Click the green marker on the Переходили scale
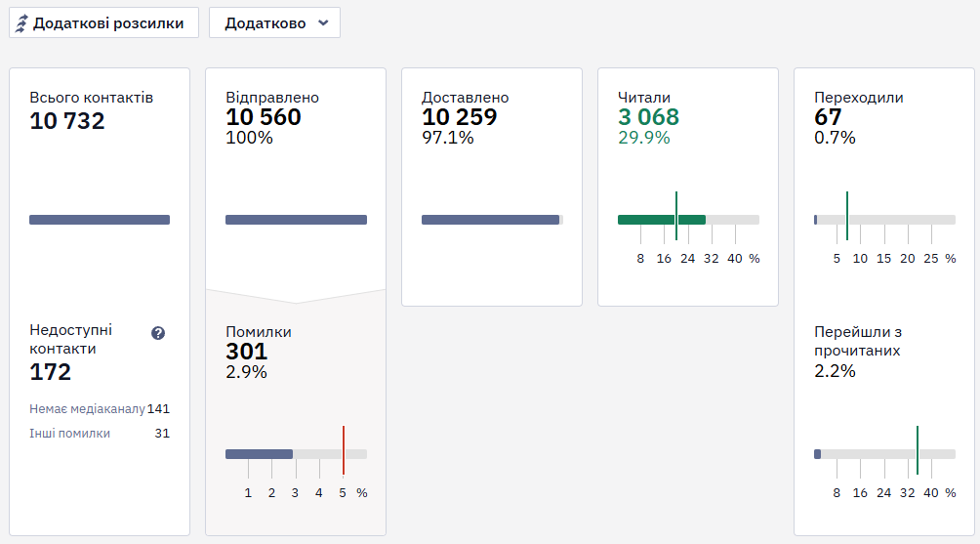 pos(847,216)
